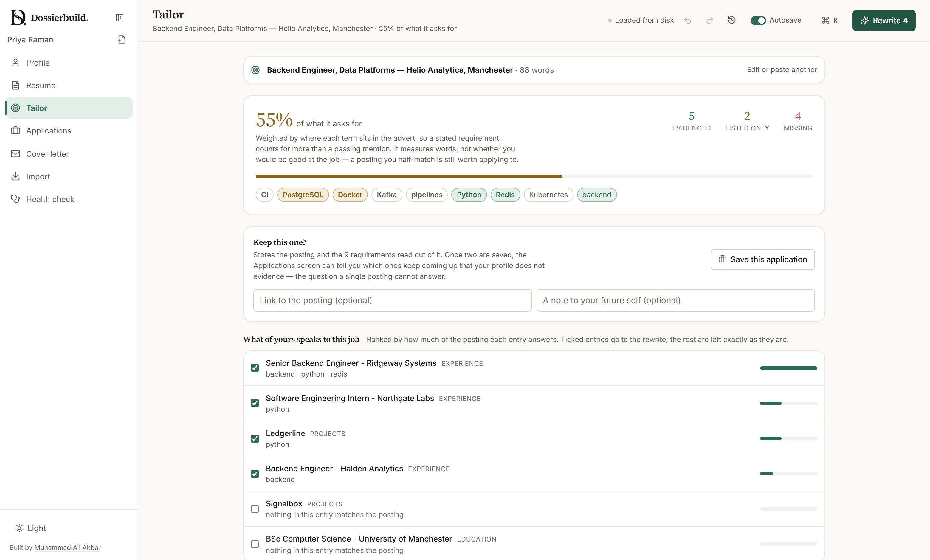Go to the Resume section

pos(69,85)
